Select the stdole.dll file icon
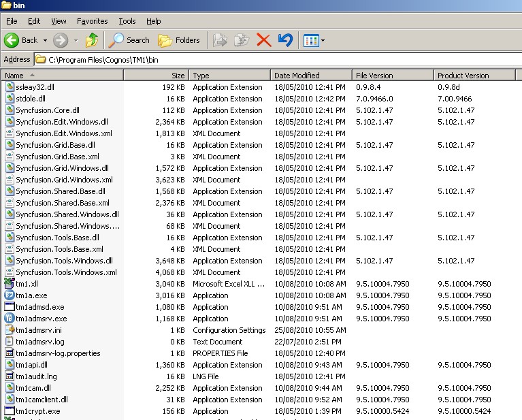The height and width of the screenshot is (420, 522). tap(10, 99)
